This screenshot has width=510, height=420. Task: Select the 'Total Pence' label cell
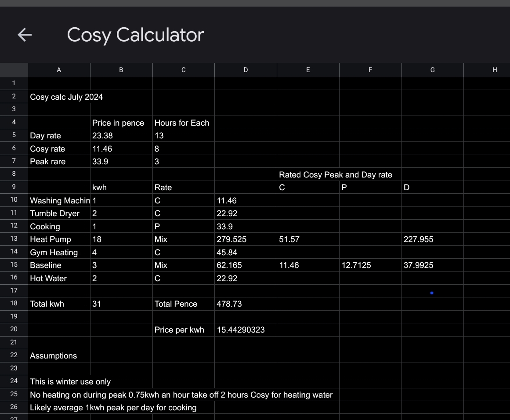[x=184, y=304]
